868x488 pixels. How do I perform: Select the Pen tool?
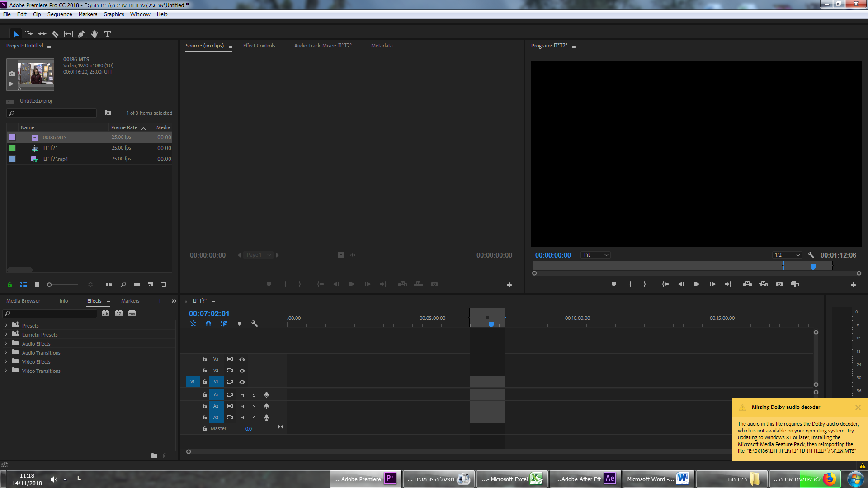click(81, 34)
